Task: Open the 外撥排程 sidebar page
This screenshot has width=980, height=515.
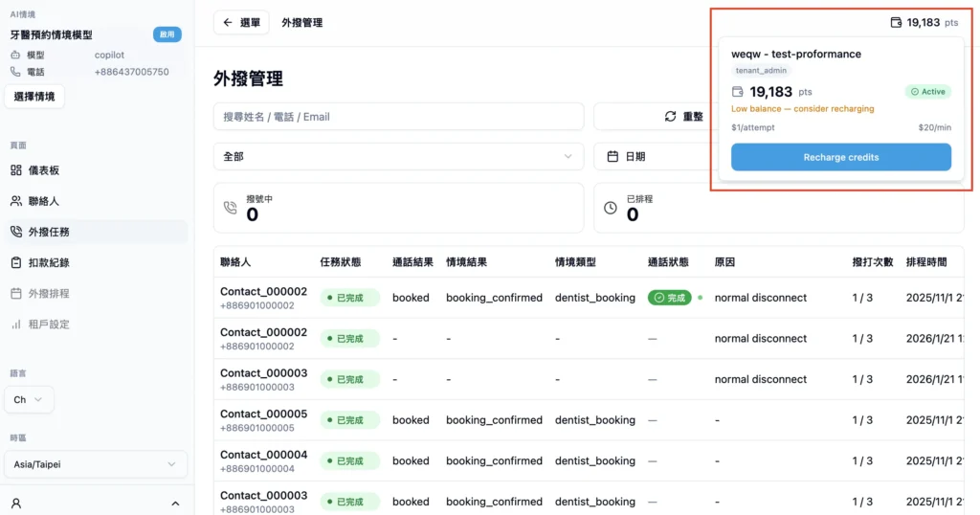Action: [96, 293]
